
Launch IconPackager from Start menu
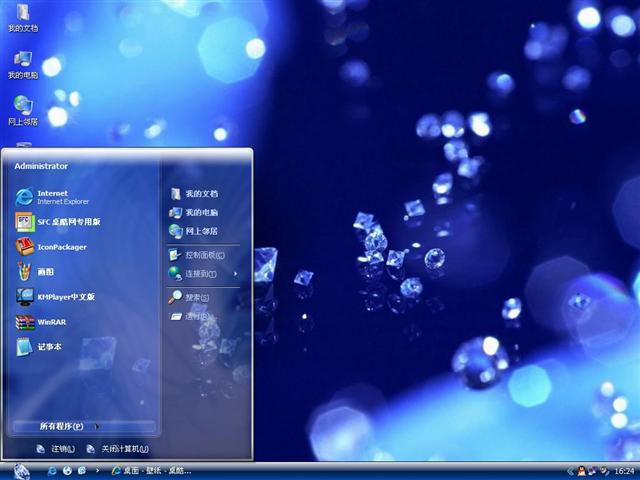(x=51, y=247)
